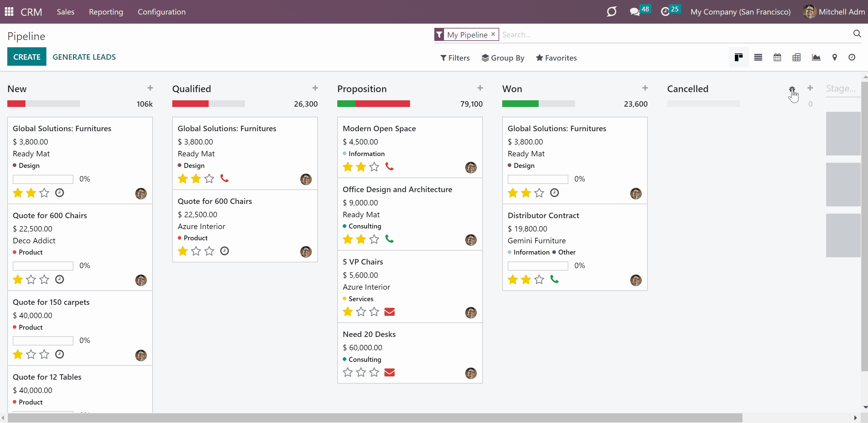Remove the My Pipeline filter tag
Screen dimensions: 868x423
(x=493, y=34)
